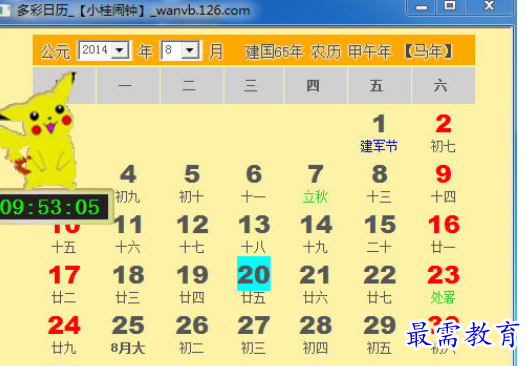Select August 12 十七

[192, 234]
